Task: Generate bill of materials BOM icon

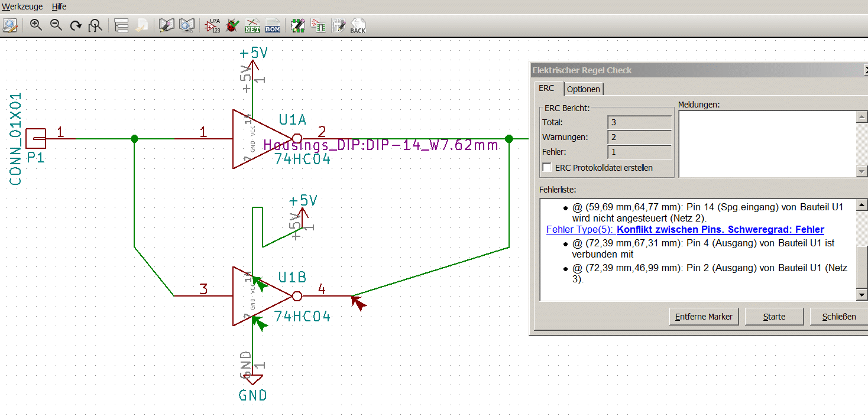Action: click(273, 25)
